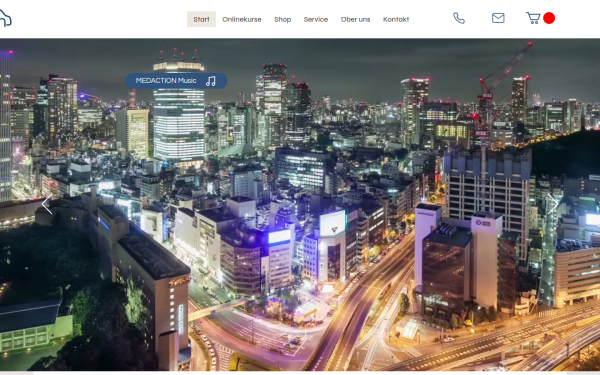Click the red cart badge dot
This screenshot has width=600, height=375.
pos(549,18)
